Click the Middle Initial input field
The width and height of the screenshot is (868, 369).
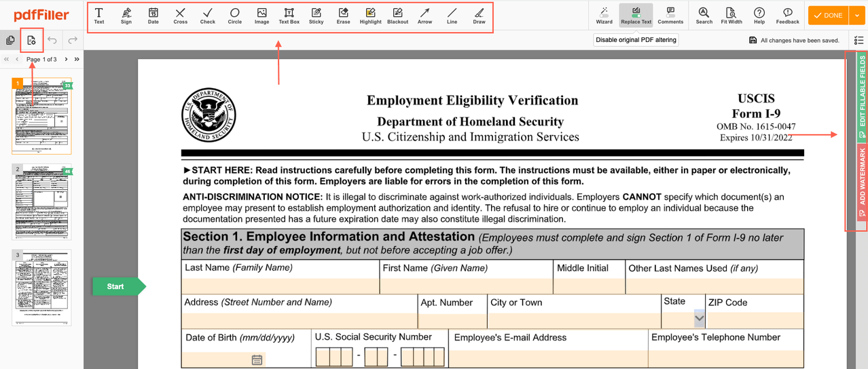590,285
